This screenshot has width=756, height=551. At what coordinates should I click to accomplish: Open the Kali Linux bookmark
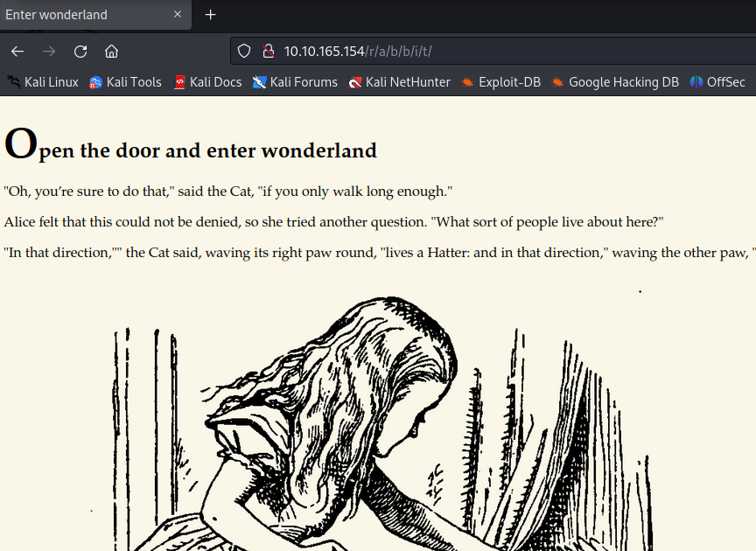tap(42, 82)
